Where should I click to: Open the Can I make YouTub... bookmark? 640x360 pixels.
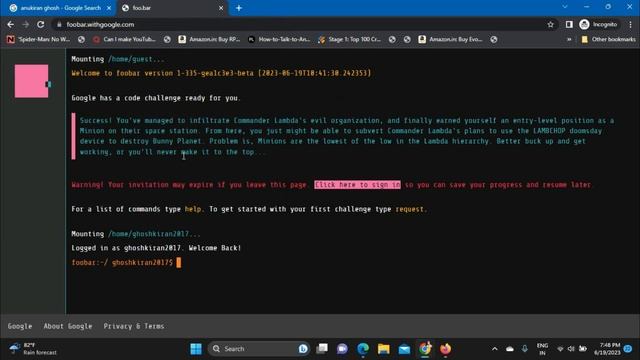click(124, 39)
